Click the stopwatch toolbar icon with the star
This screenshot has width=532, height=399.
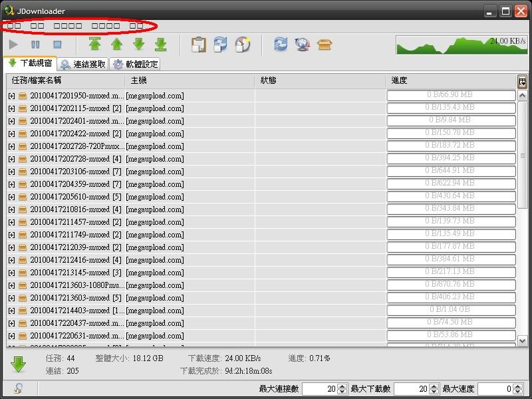[242, 45]
